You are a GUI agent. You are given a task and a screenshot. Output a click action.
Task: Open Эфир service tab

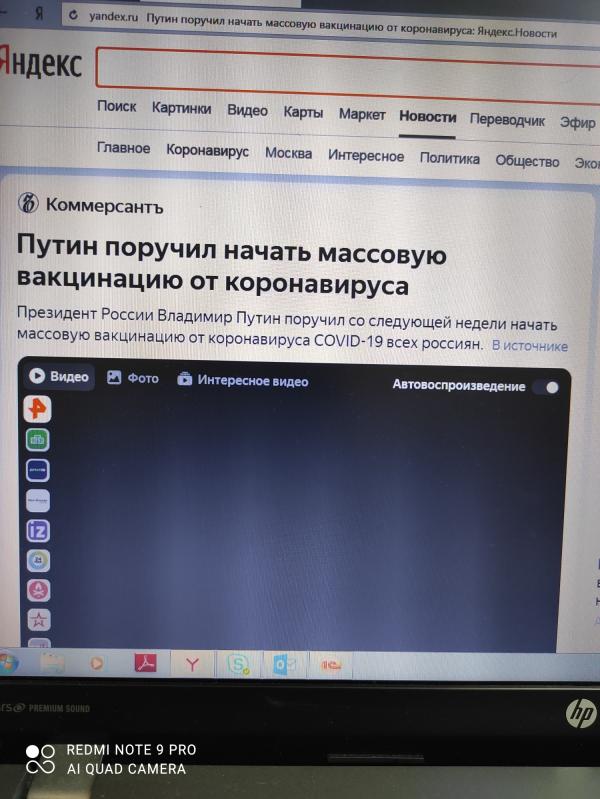click(578, 122)
